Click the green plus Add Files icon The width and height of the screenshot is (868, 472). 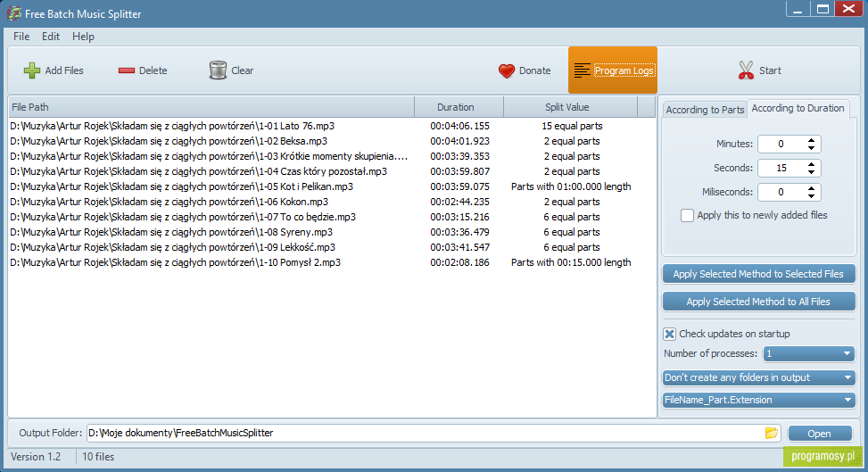(32, 70)
